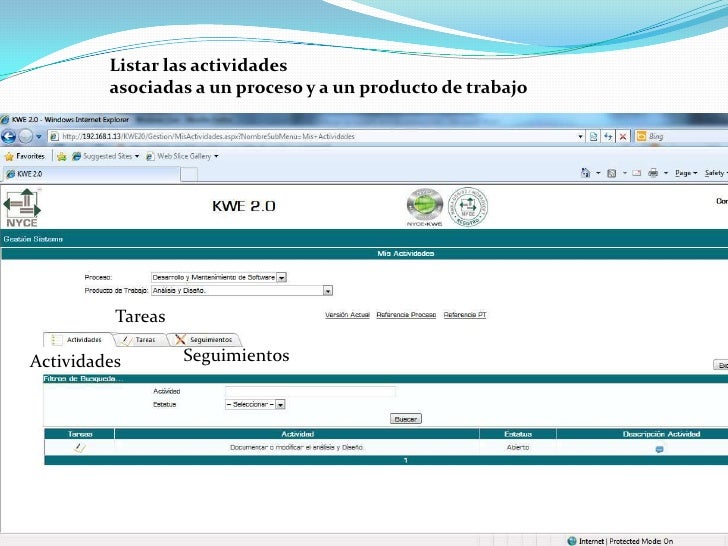Click the Abierto status cell
This screenshot has height=546, width=728.
[x=518, y=448]
